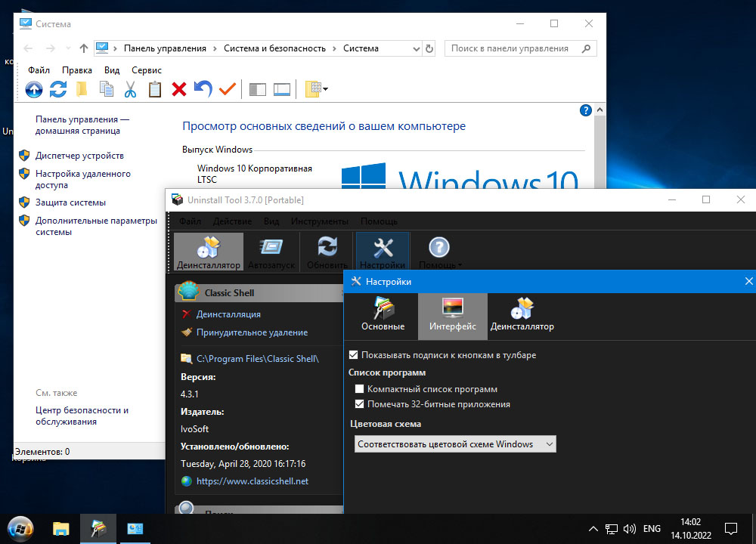Click the Copy icon in the Система toolbar

click(x=106, y=89)
